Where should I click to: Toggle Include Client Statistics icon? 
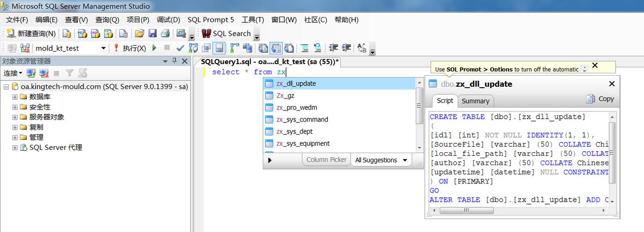(248, 48)
